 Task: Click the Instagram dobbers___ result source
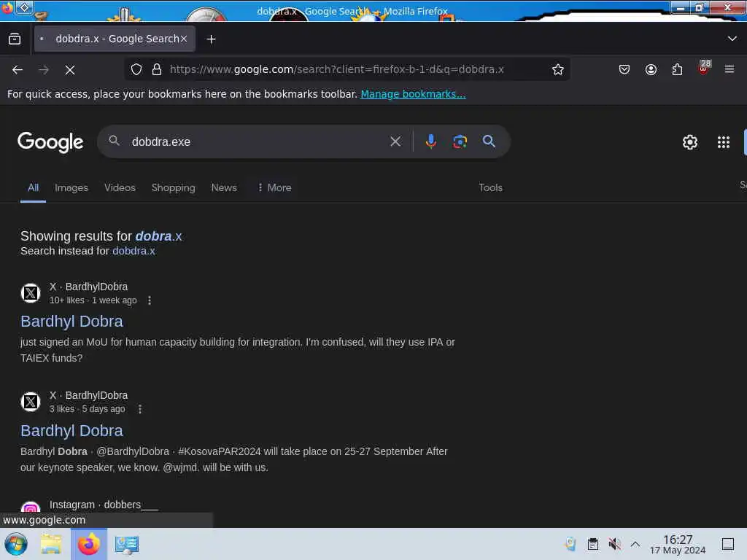(104, 505)
